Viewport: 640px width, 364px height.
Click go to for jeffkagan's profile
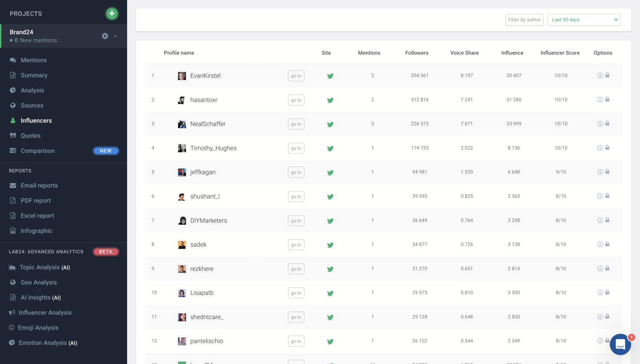[296, 172]
